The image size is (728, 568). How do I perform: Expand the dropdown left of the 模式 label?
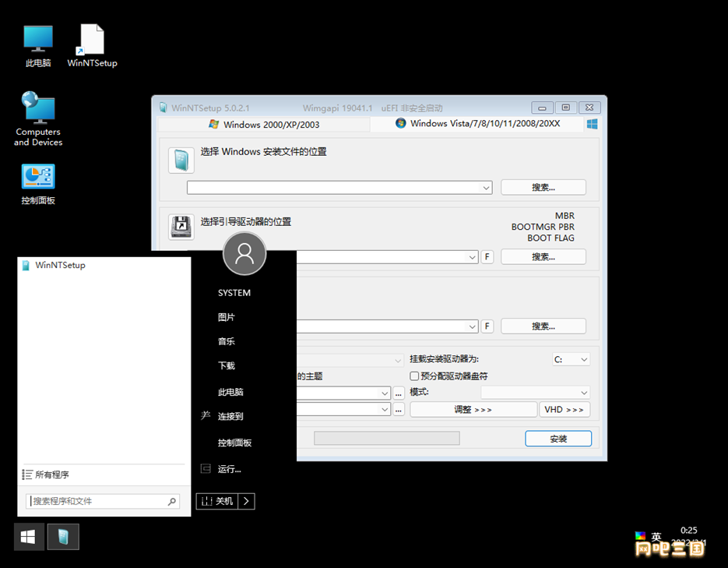pos(385,393)
